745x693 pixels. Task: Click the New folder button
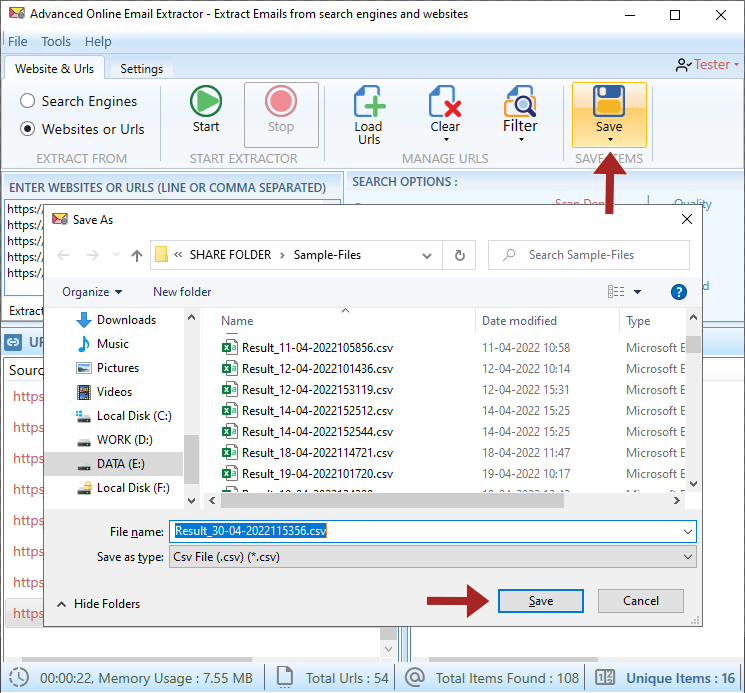182,292
